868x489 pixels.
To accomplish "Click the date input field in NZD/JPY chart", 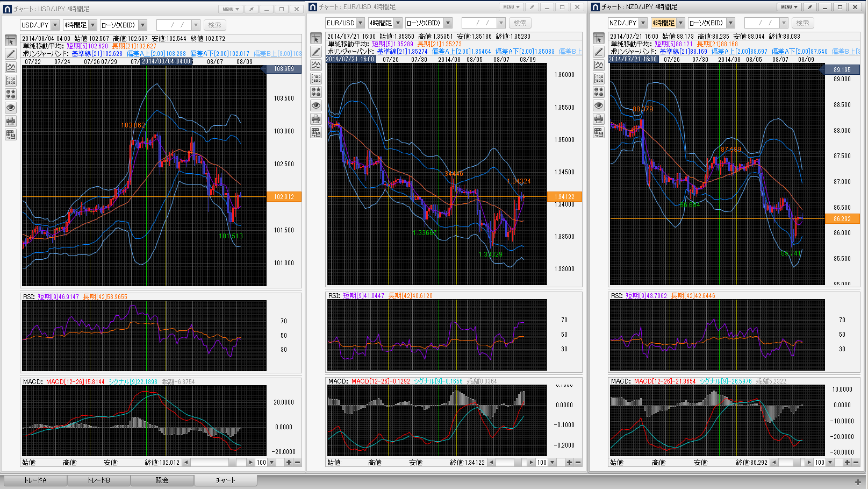I will [761, 23].
